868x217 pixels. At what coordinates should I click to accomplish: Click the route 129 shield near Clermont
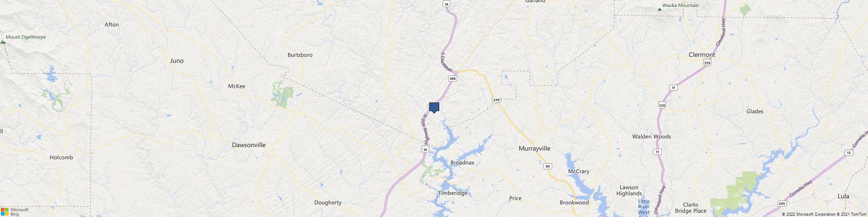pyautogui.click(x=707, y=63)
